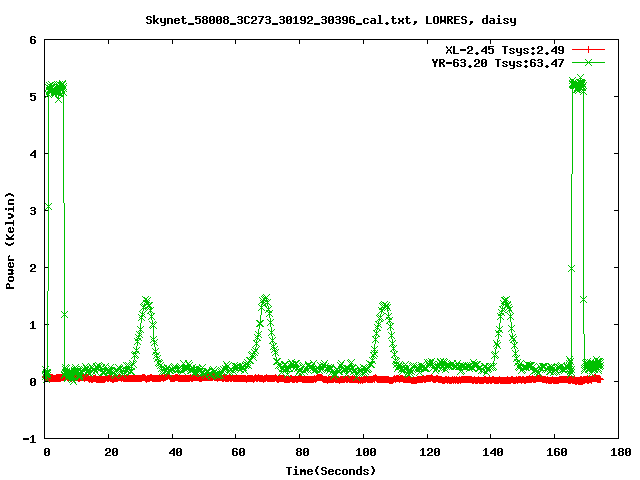
Task: Click the x-axis tick label 180
Action: 618,452
